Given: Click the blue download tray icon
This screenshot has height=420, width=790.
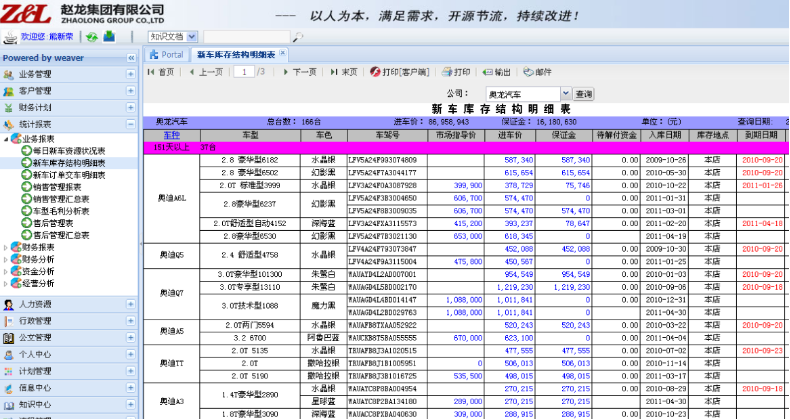Looking at the screenshot, I should tap(109, 36).
